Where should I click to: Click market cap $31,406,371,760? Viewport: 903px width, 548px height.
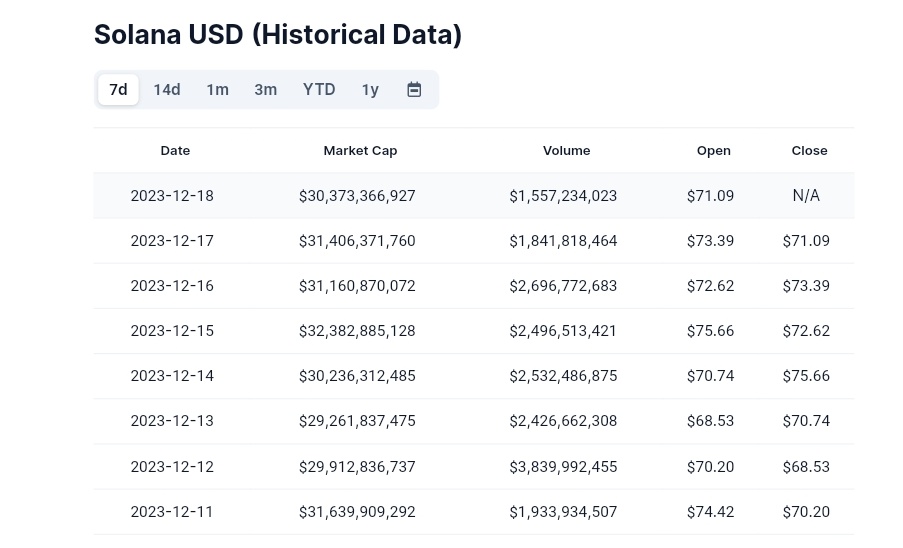[357, 241]
